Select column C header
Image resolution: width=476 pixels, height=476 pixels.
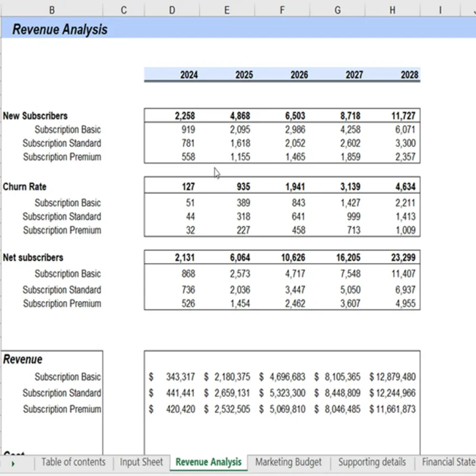pyautogui.click(x=124, y=10)
